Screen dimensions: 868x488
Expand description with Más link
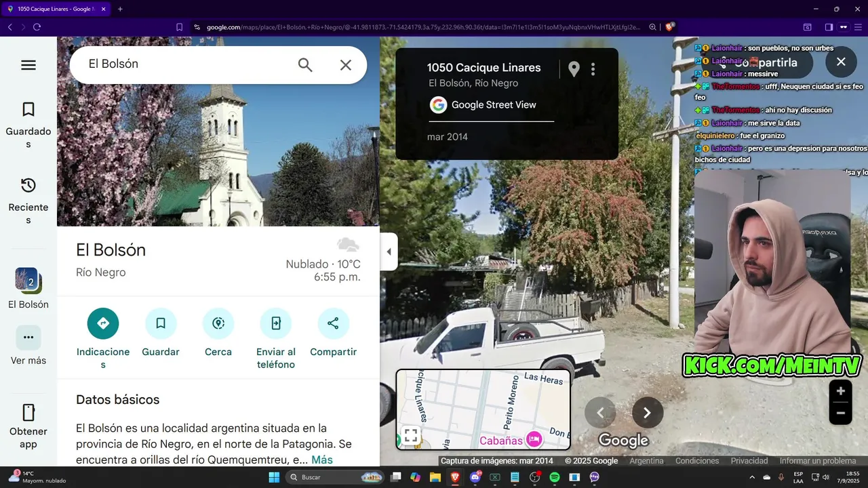pos(322,460)
